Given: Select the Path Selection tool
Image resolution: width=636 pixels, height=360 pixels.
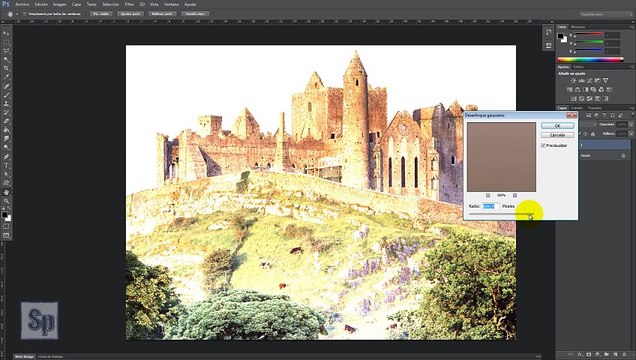Looking at the screenshot, I should (x=6, y=174).
